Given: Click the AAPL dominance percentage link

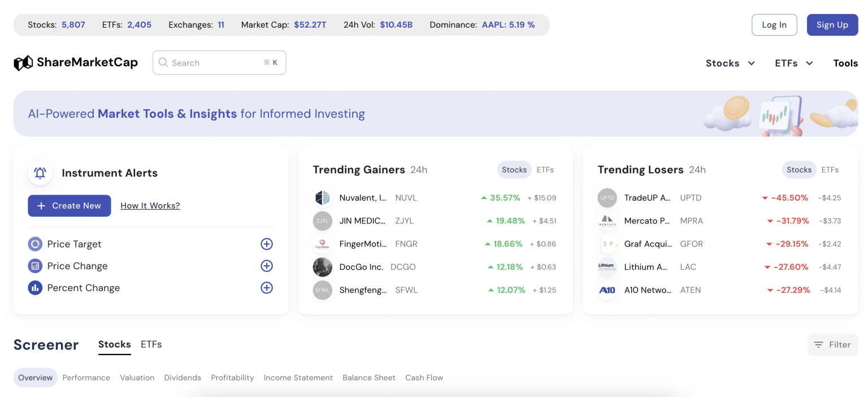Looking at the screenshot, I should [x=508, y=24].
